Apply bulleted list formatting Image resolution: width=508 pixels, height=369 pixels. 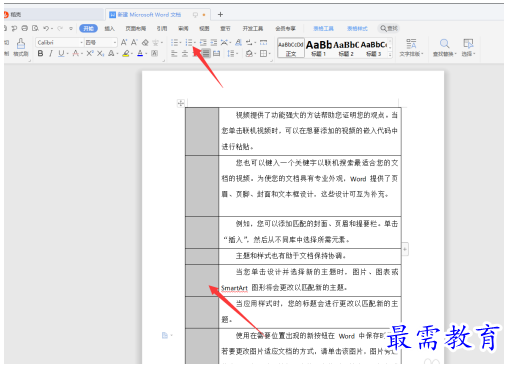coord(174,42)
